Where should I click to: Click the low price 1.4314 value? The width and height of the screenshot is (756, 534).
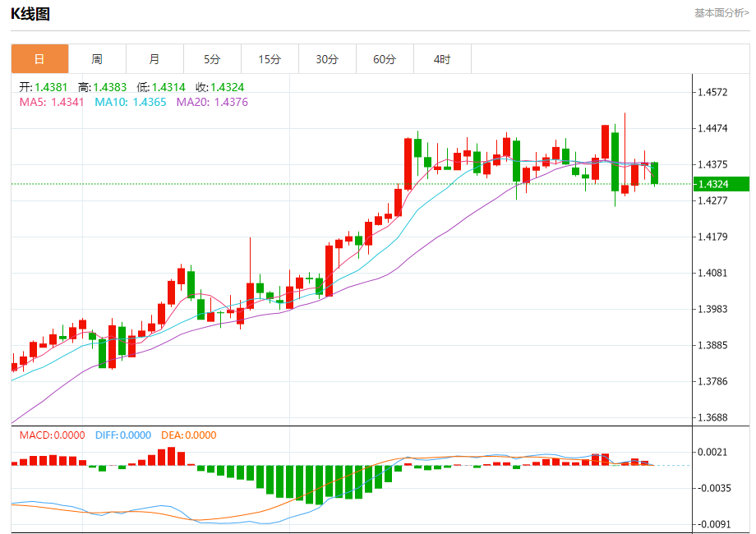coord(168,87)
